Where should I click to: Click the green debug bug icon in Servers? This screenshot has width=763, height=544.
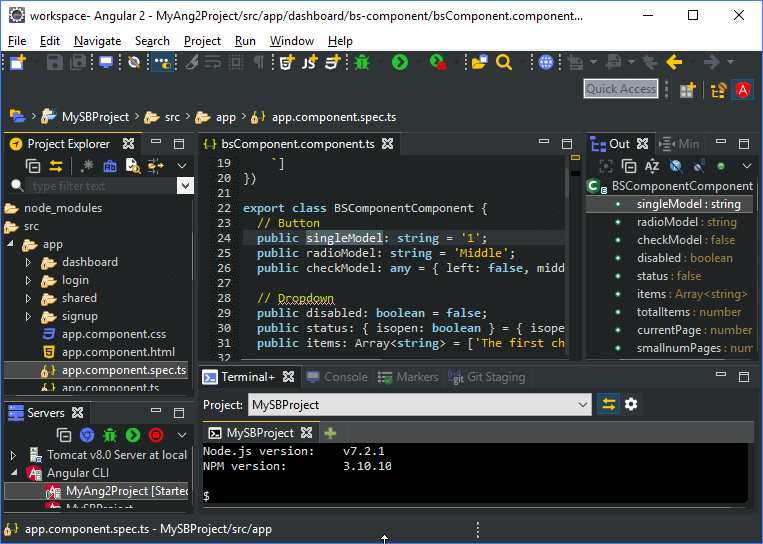point(110,435)
